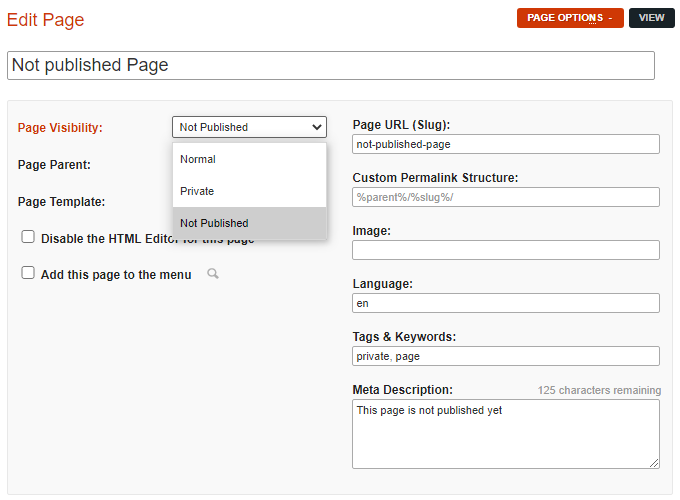Click the magnifier icon beside menu option

pos(212,273)
